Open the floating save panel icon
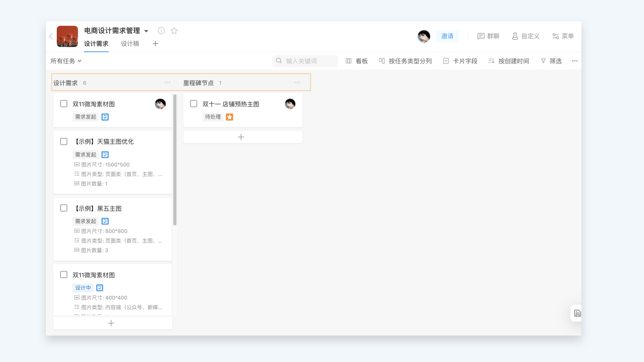The height and width of the screenshot is (362, 644). tap(577, 313)
